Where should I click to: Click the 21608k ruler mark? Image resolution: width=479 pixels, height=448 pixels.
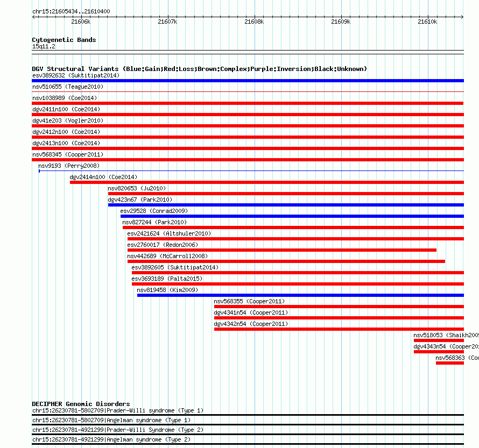[x=254, y=22]
